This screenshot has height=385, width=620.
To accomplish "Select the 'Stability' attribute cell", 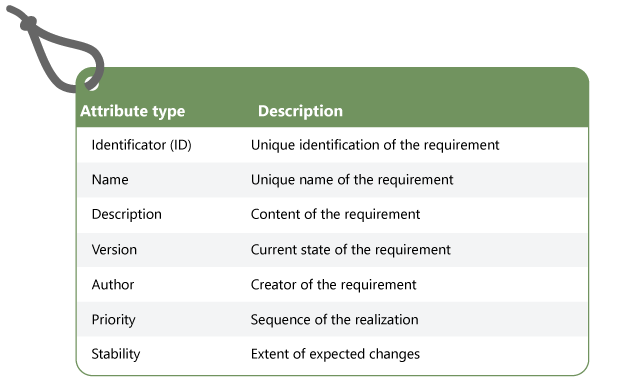I will click(x=116, y=354).
